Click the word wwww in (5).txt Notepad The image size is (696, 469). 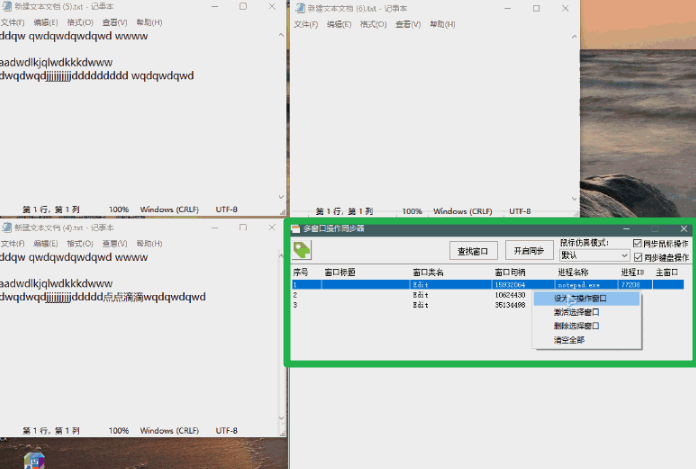click(131, 36)
